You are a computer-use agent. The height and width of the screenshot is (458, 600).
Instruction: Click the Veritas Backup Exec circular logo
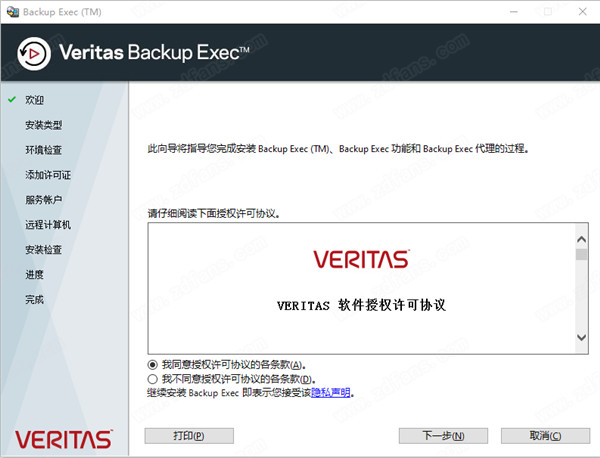pos(34,54)
